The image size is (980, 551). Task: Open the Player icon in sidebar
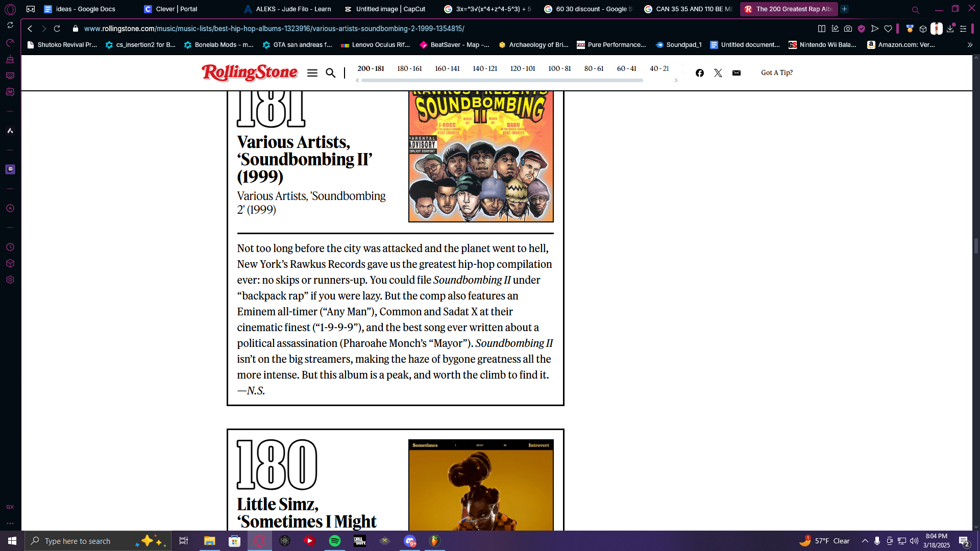pos(10,208)
